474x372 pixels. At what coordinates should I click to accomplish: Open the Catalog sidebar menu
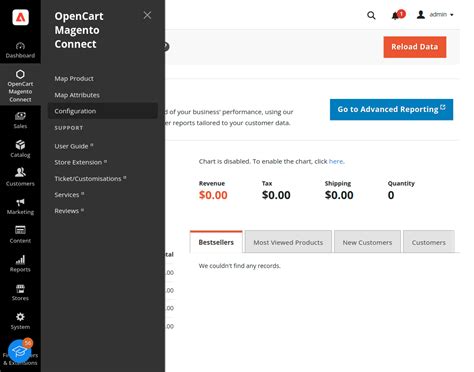tap(20, 149)
